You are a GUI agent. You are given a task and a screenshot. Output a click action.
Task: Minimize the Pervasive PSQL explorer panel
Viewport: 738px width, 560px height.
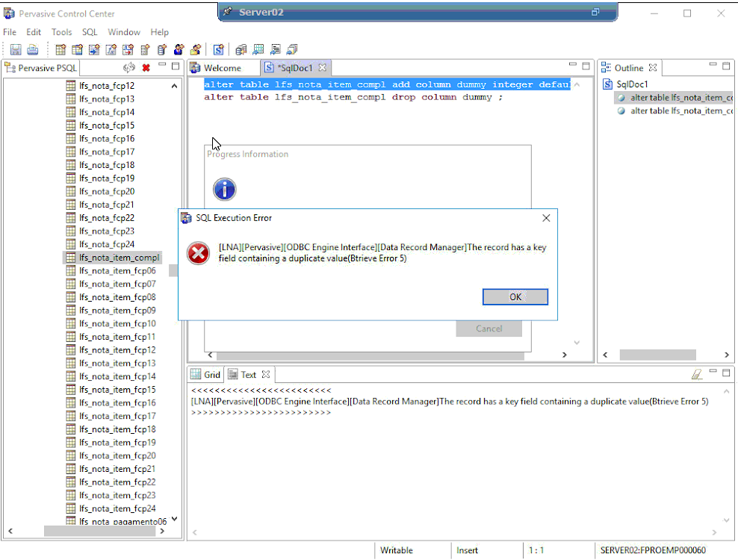point(162,64)
